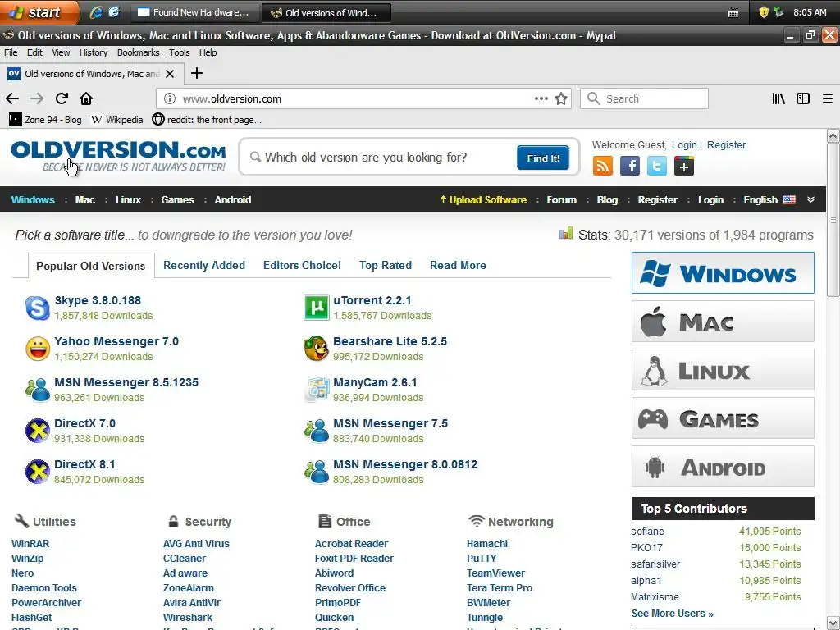Show site information icon in address bar
Image resolution: width=840 pixels, height=630 pixels.
(170, 98)
